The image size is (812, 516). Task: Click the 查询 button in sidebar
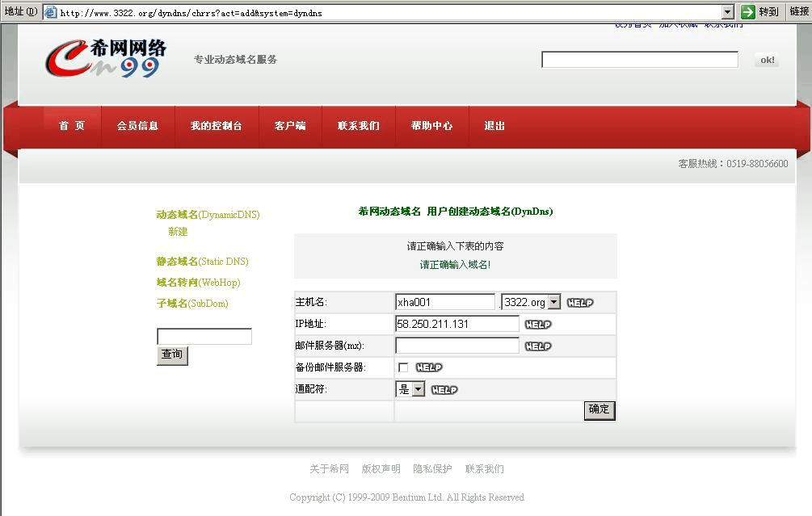point(172,354)
